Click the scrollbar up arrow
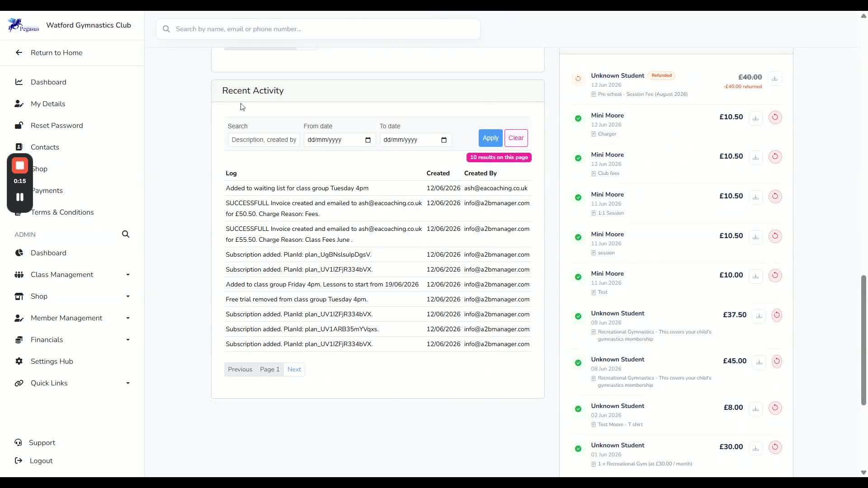Viewport: 868px width, 488px height. pyautogui.click(x=863, y=16)
